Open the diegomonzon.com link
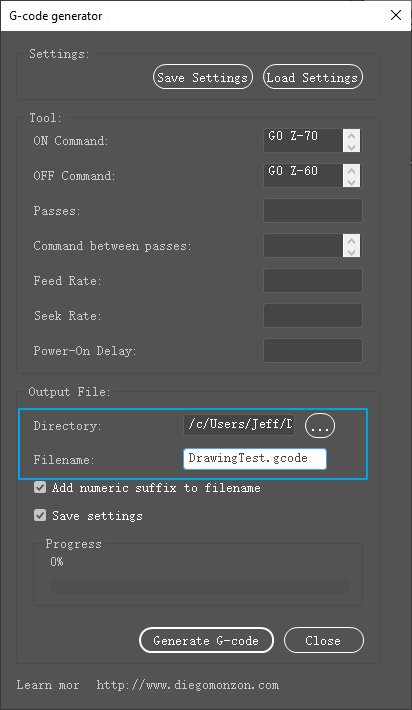 click(x=188, y=685)
